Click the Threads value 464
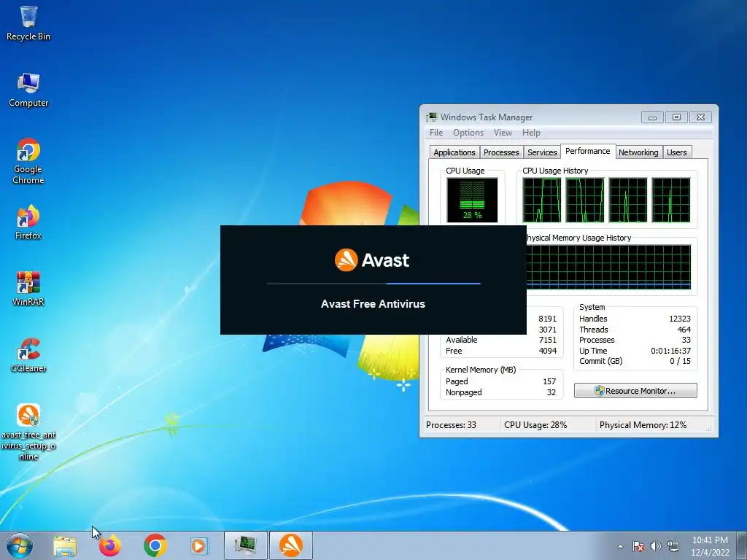This screenshot has height=560, width=747. 684,330
